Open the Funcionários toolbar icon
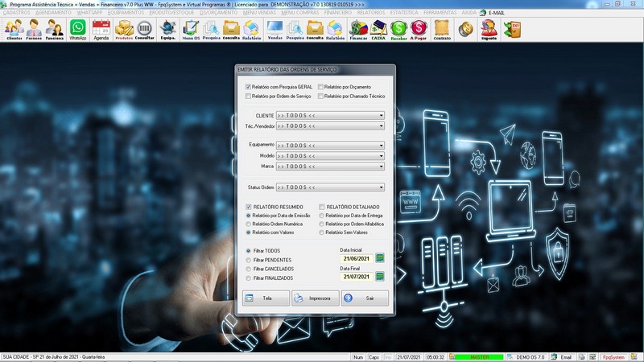The image size is (644, 362). 54,30
